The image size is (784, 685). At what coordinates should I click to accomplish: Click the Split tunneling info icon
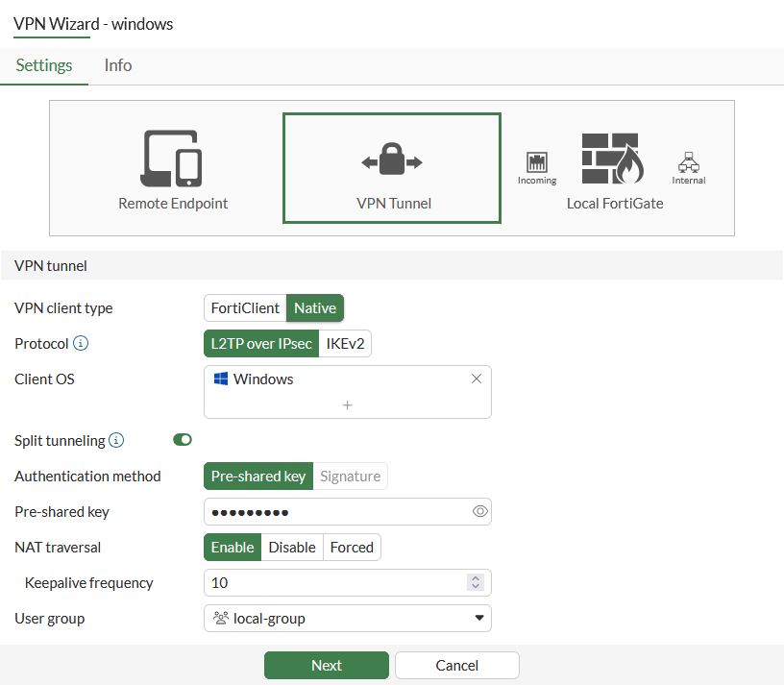[x=116, y=440]
